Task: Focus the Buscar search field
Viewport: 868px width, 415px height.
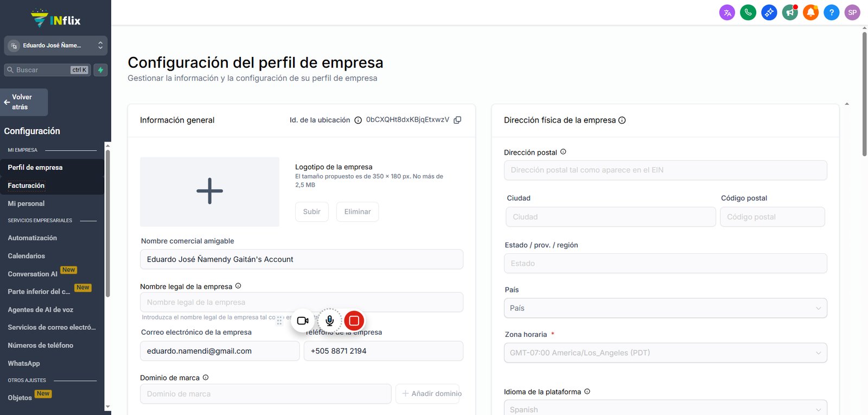Action: (x=47, y=70)
